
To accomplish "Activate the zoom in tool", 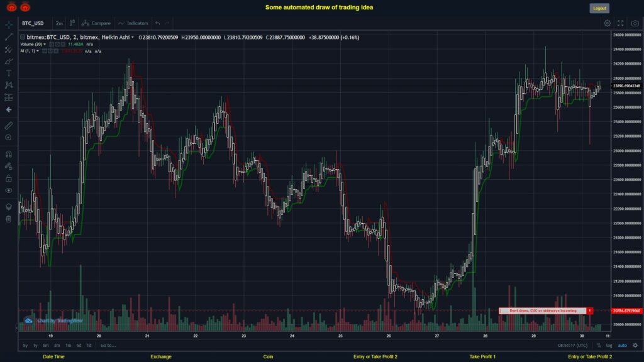I will (x=9, y=138).
